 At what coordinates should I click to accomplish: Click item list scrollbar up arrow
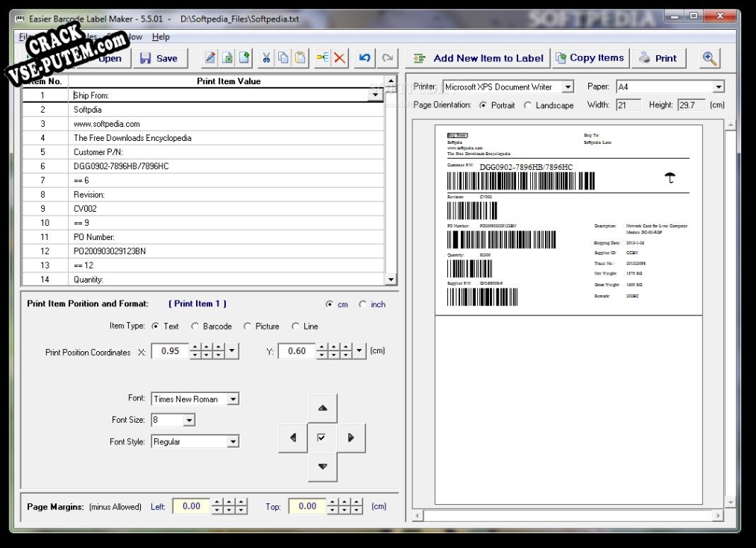(x=391, y=81)
